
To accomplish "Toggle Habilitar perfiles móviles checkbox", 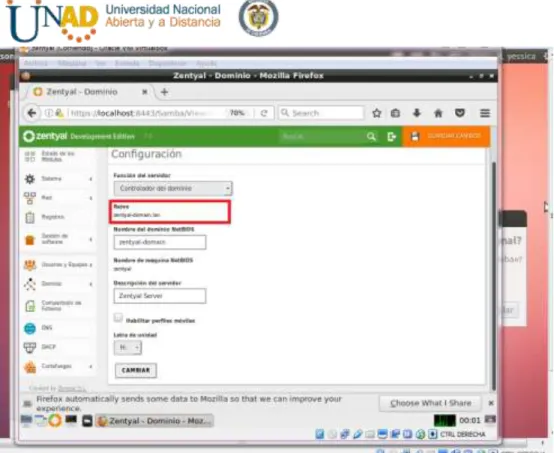I will click(118, 317).
